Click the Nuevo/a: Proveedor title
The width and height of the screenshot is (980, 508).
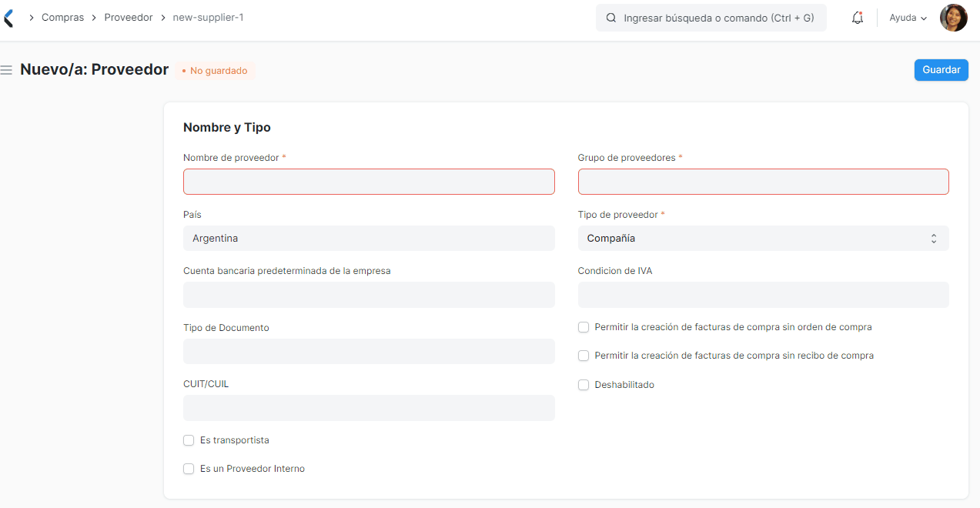pyautogui.click(x=94, y=69)
